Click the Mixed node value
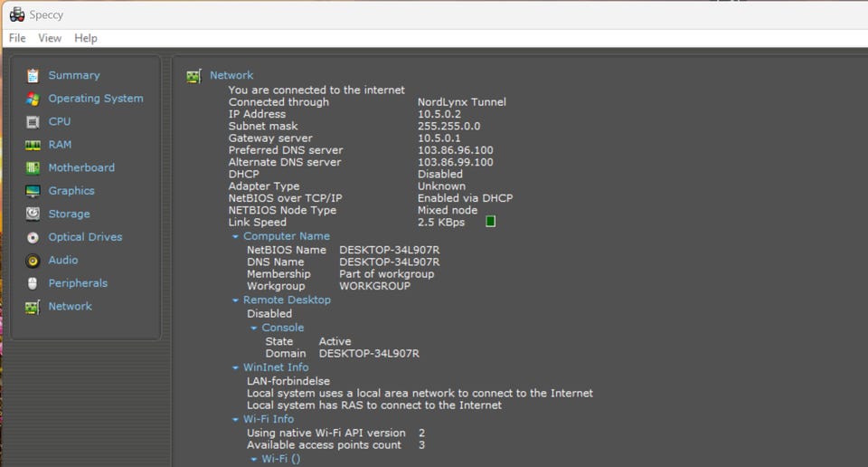This screenshot has width=868, height=467. [448, 211]
